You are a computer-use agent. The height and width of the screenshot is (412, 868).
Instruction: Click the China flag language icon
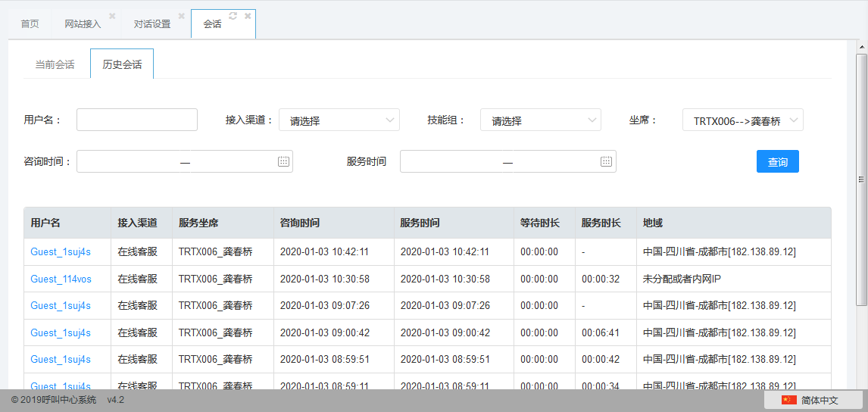[x=788, y=400]
